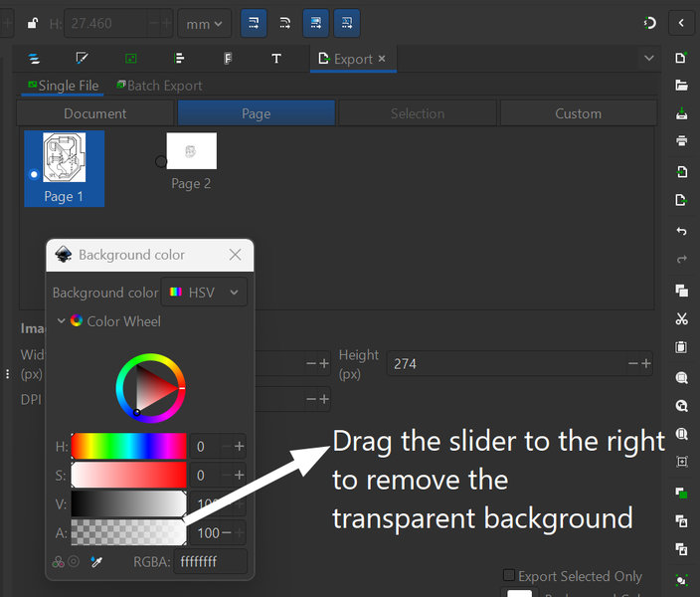The image size is (700, 597).
Task: Select Page 2 radio button
Action: 161,161
